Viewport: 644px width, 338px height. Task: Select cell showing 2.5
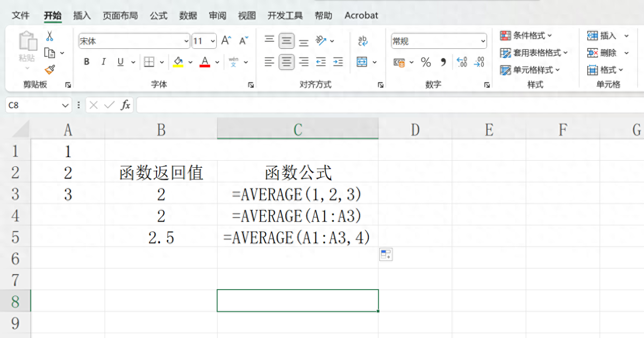click(161, 237)
